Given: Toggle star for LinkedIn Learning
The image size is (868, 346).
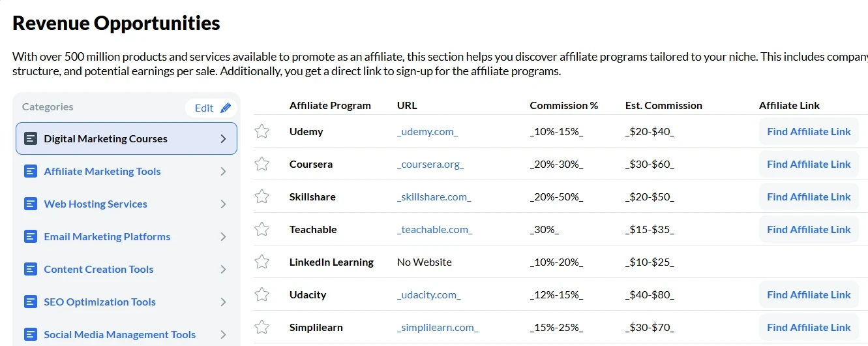Looking at the screenshot, I should coord(262,262).
